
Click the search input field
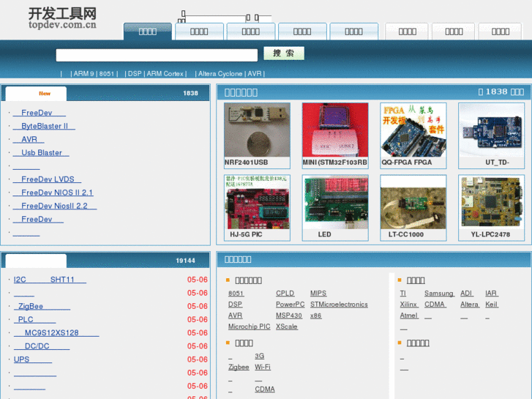coord(157,55)
